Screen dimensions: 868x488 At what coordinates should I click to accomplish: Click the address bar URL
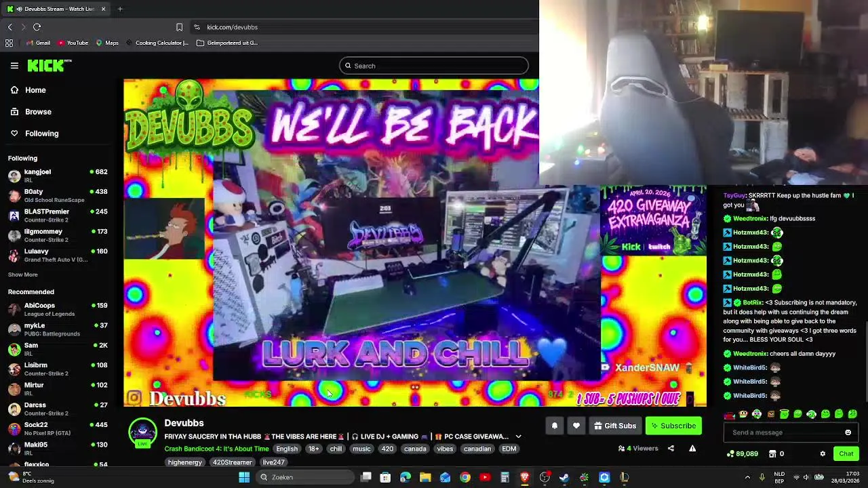(232, 27)
